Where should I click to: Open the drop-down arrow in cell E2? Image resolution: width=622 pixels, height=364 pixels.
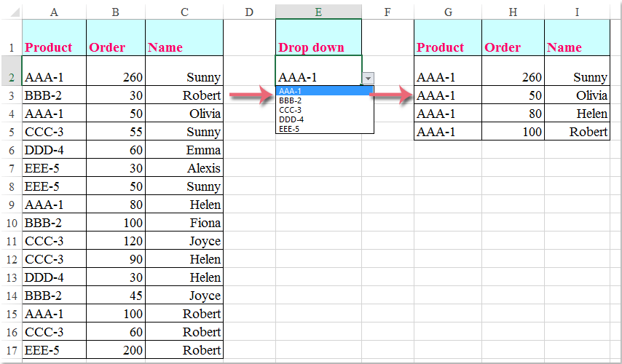pos(369,78)
